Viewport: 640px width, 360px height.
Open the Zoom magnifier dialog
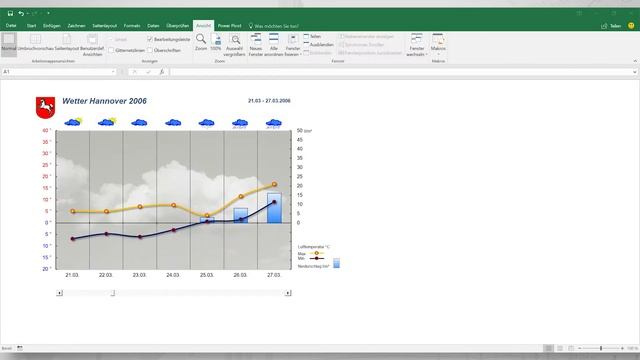coord(201,43)
